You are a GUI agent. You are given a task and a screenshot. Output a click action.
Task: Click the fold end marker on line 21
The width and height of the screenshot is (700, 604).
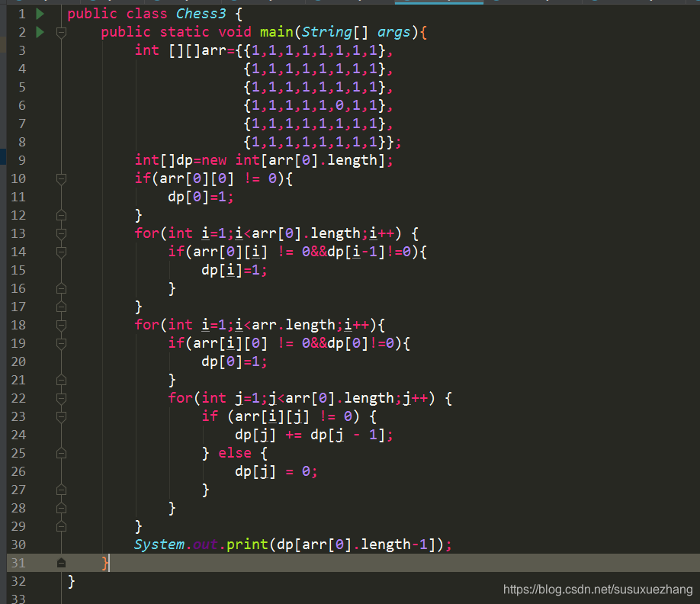(62, 381)
